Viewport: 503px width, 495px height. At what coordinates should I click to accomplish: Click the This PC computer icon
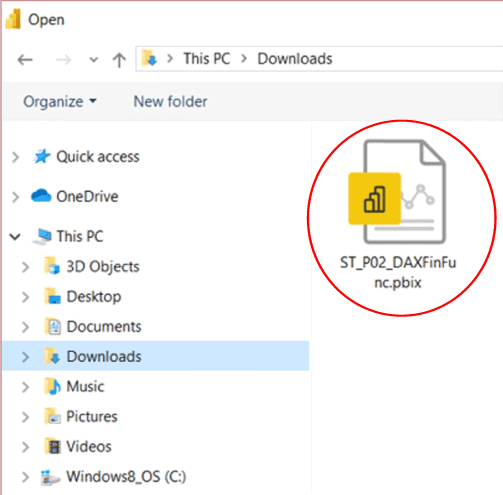(42, 237)
